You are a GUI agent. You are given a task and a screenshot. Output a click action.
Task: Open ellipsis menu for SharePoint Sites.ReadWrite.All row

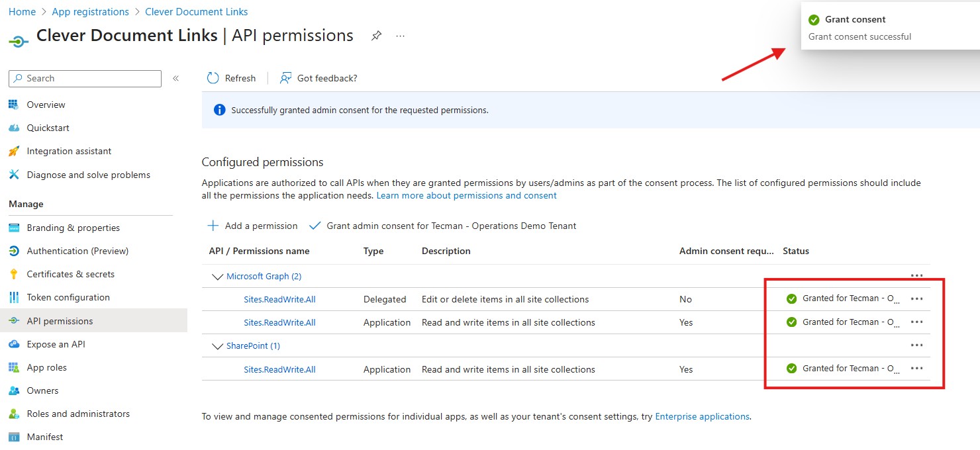click(x=916, y=368)
